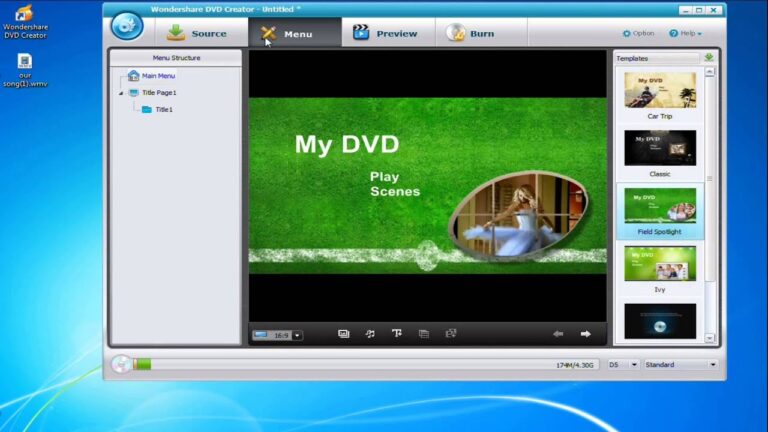
Task: Choose the Ivy template
Action: (x=660, y=269)
